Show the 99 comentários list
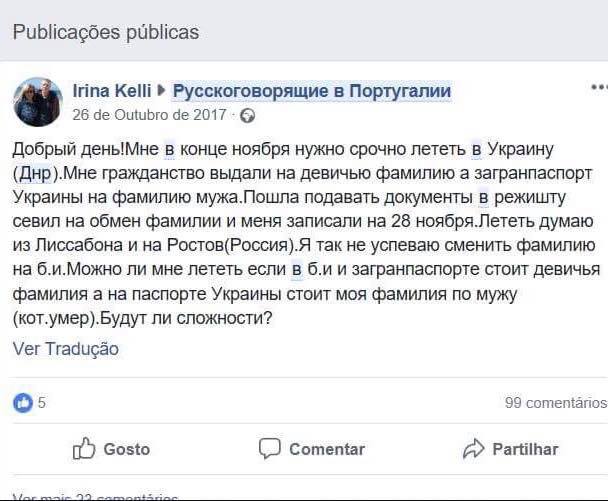The height and width of the screenshot is (501, 608). [555, 403]
